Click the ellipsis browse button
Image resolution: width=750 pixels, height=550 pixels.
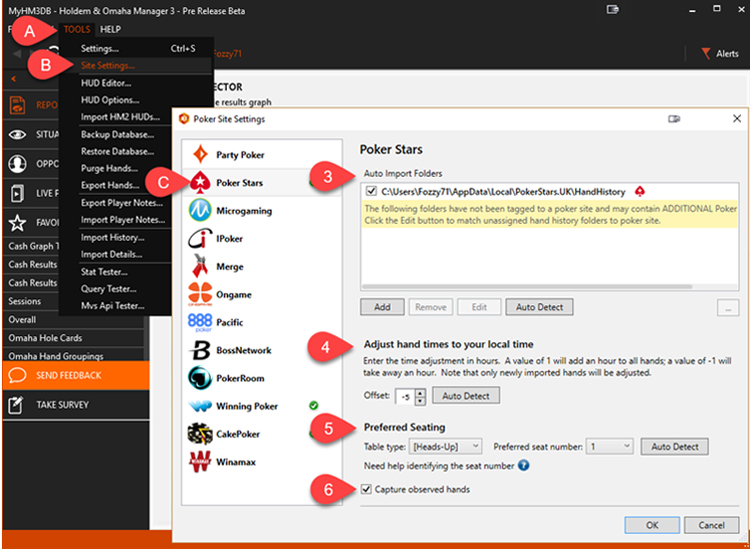728,308
